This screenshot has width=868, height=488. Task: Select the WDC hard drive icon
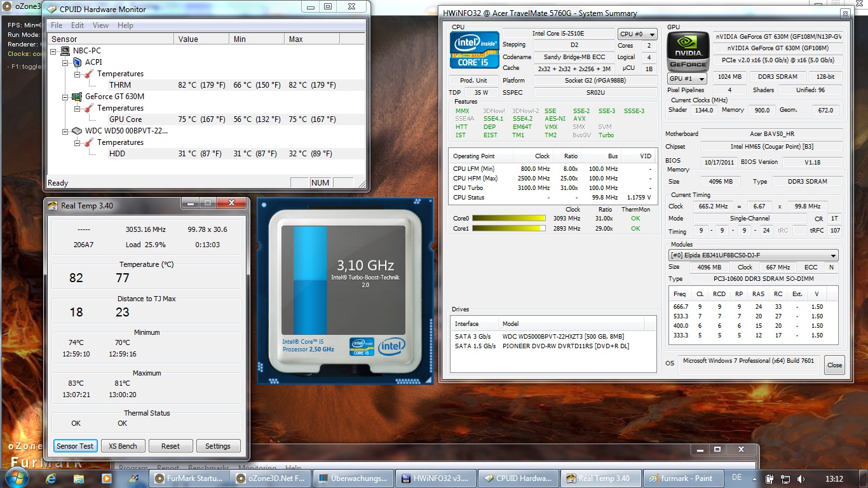coord(77,131)
